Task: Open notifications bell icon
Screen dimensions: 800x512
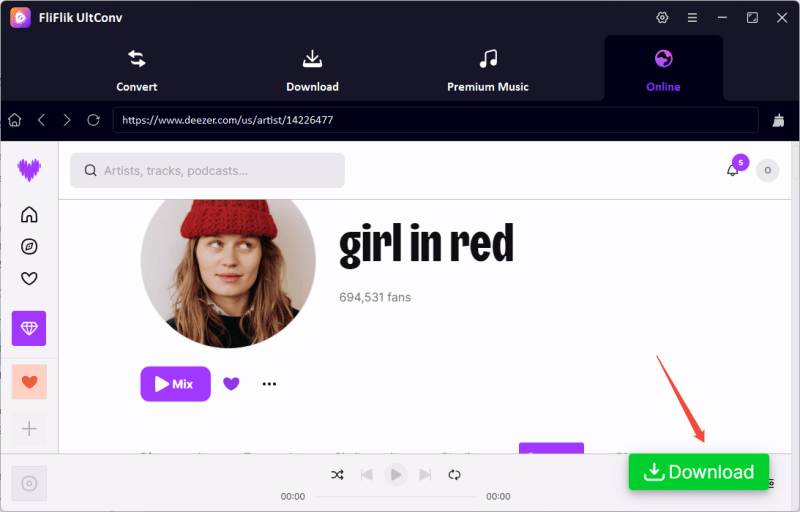Action: coord(732,171)
